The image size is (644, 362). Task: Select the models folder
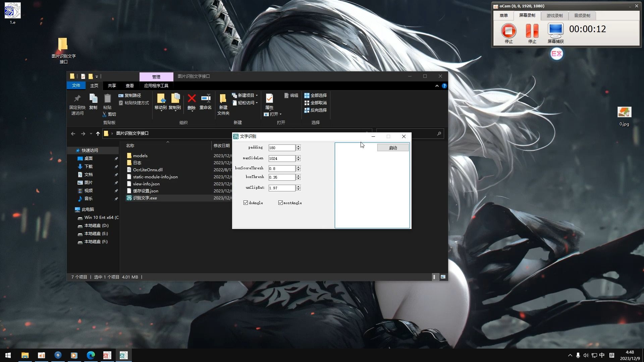click(x=140, y=156)
